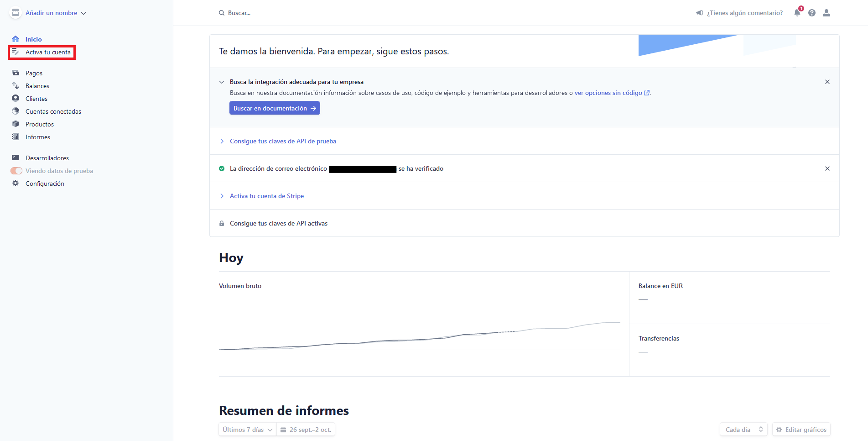Click the Balance en EUR label
The image size is (868, 441).
pyautogui.click(x=660, y=286)
